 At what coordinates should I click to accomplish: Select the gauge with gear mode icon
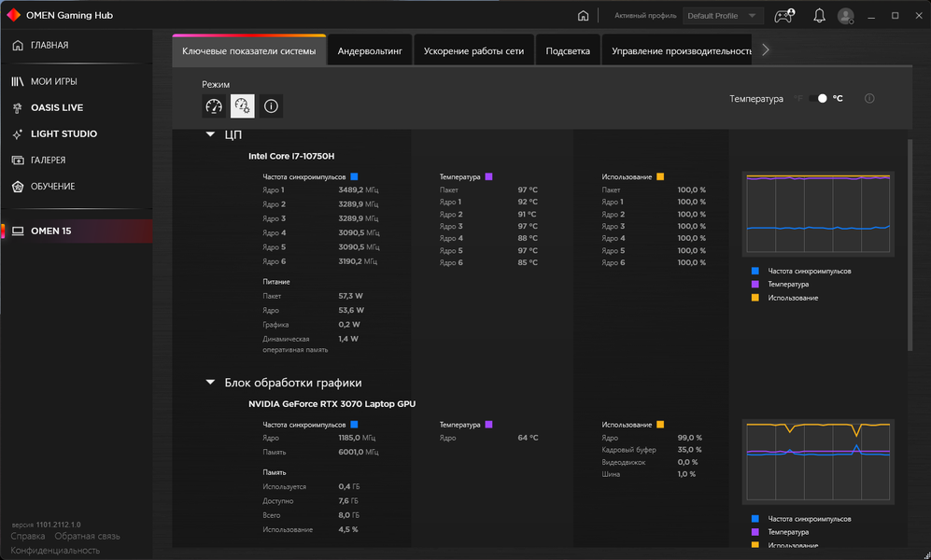tap(242, 106)
